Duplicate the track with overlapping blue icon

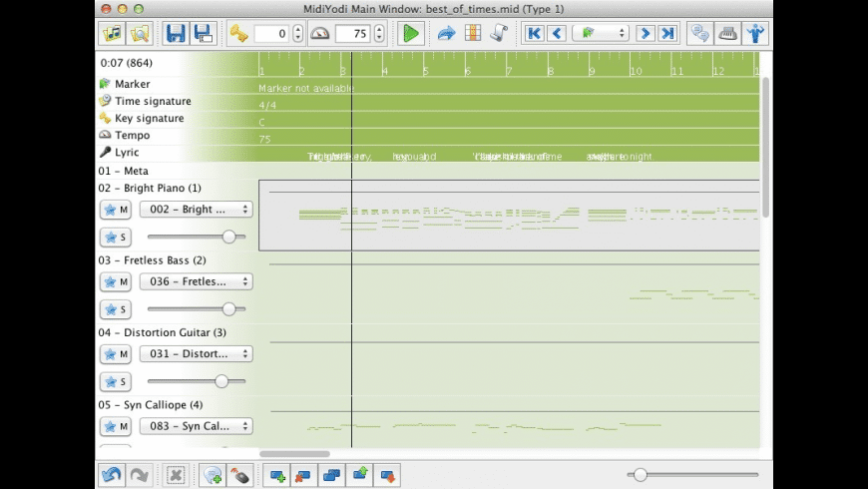pos(331,475)
